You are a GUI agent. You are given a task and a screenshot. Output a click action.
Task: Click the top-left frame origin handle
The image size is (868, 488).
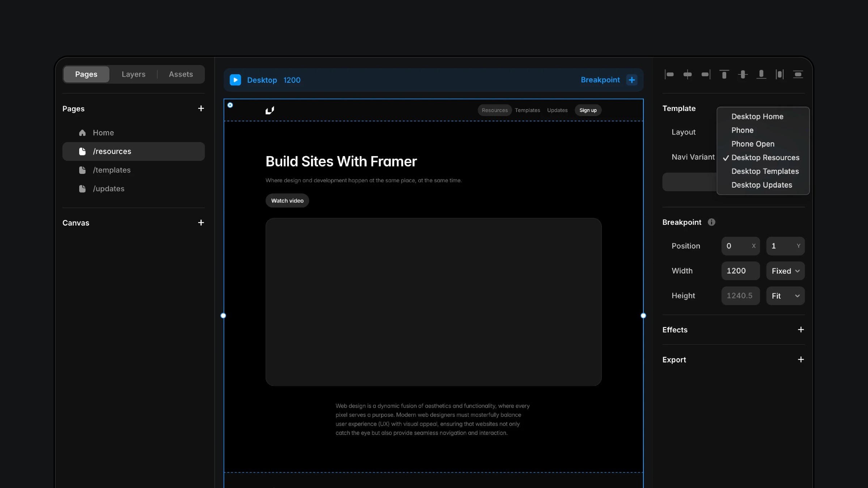tap(230, 105)
